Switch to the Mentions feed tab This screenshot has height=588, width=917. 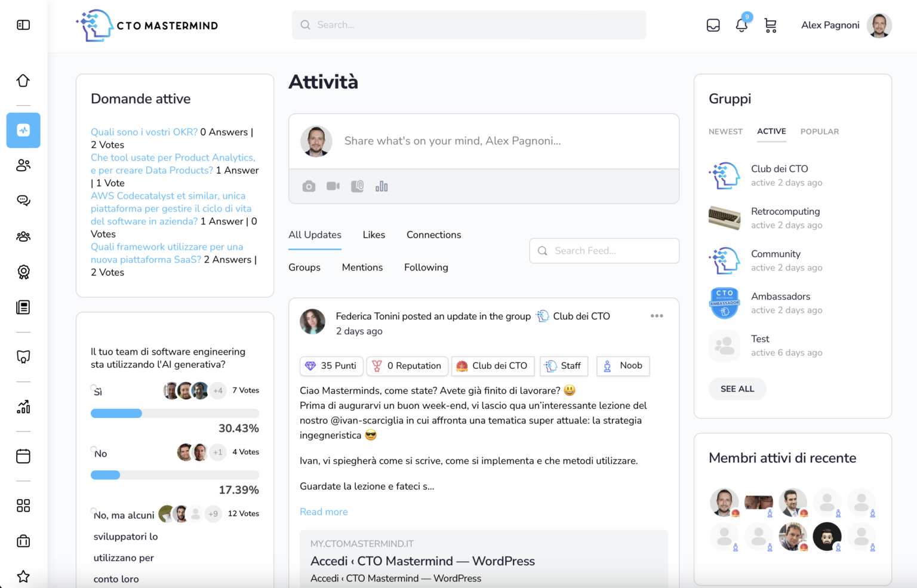[x=362, y=267]
